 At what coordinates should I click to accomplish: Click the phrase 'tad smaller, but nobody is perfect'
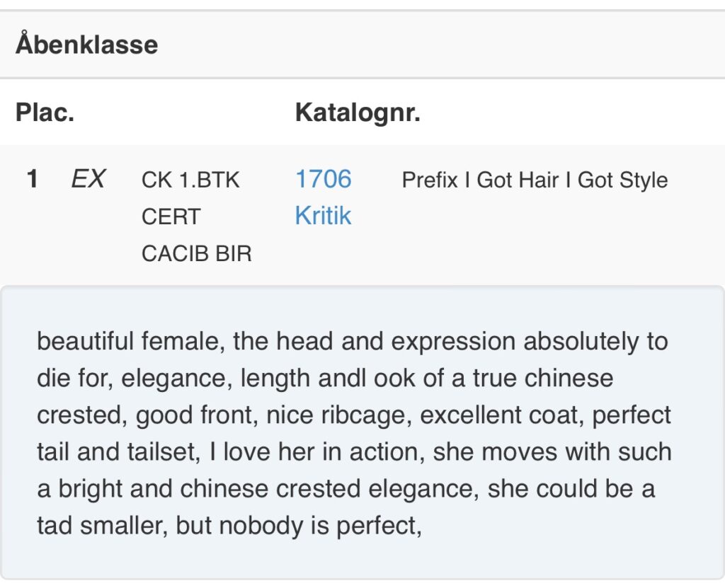tap(228, 526)
